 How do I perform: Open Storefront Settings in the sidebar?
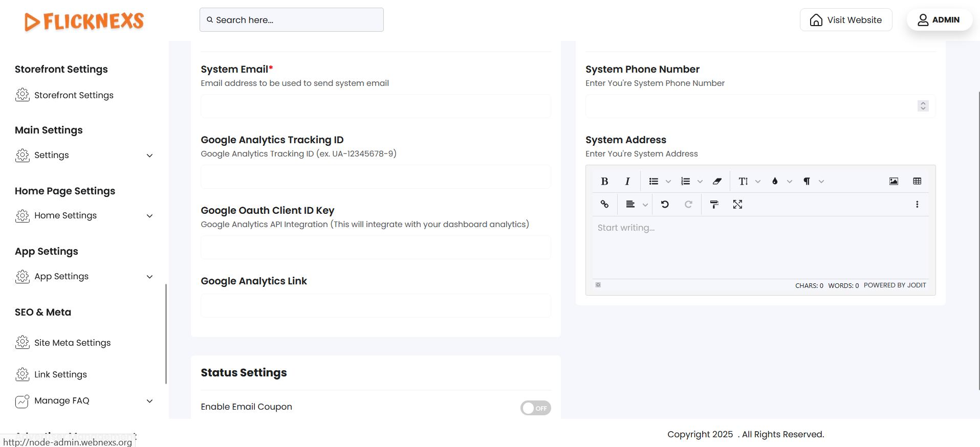[74, 95]
